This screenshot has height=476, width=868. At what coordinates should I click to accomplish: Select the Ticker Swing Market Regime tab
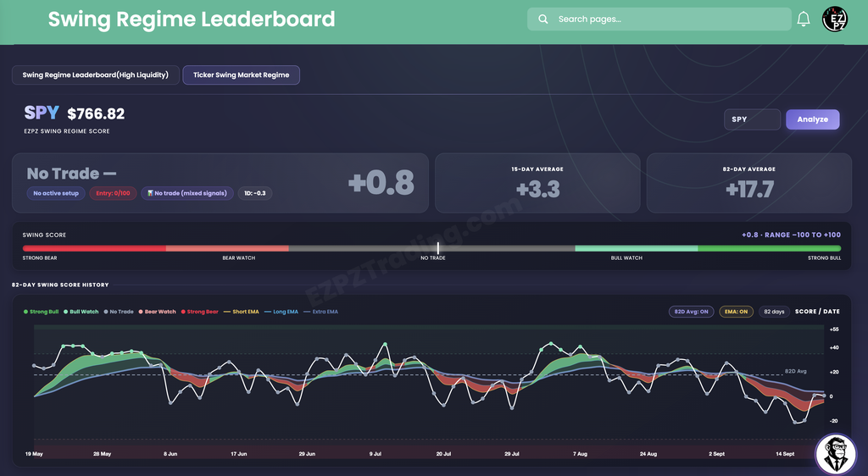pyautogui.click(x=242, y=75)
